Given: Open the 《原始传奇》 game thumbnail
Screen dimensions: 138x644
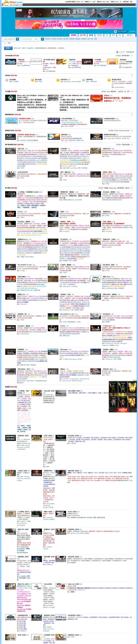Looking at the screenshot, I should click(62, 62).
